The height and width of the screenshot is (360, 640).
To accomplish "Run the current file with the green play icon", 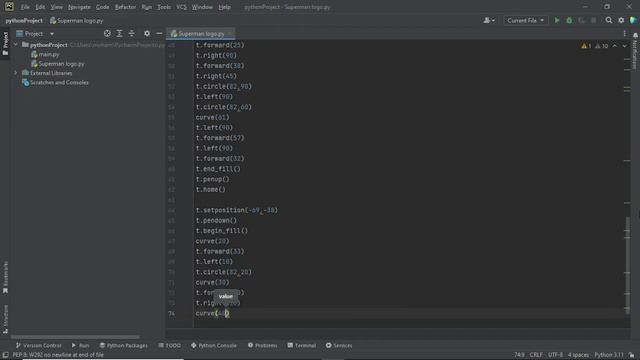I will click(557, 20).
